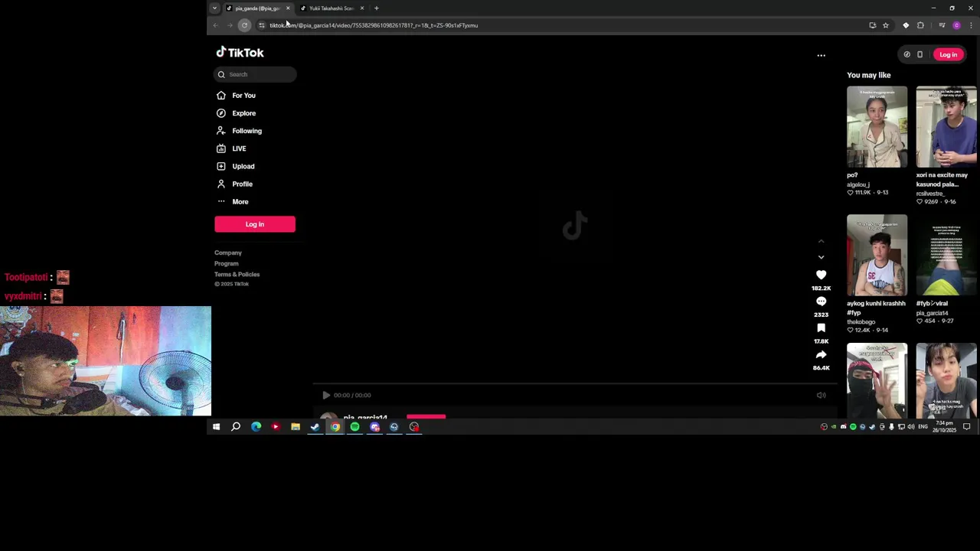Screen dimensions: 980x551
Task: Expand the Company footer section
Action: 228,253
